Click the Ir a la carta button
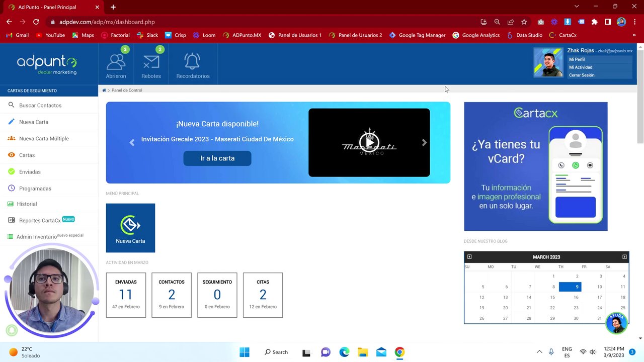644x362 pixels. [217, 158]
